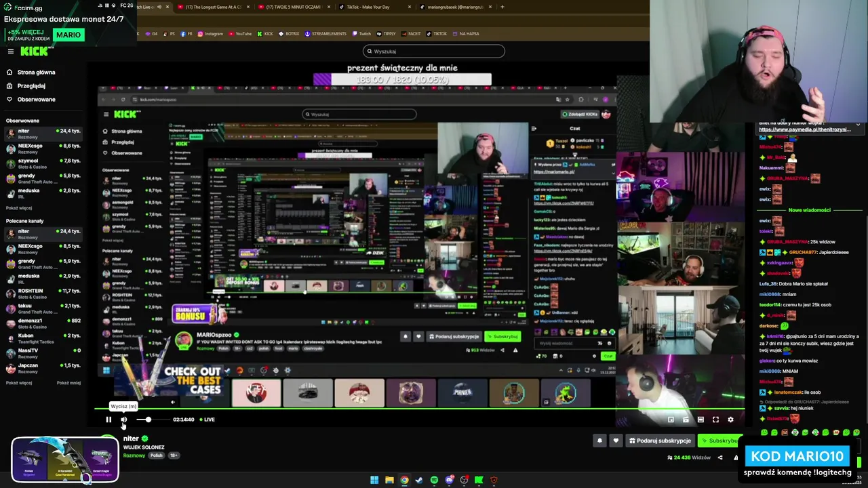Open the TIPPLY bookmark
Screen dimensions: 868x488
coord(386,33)
